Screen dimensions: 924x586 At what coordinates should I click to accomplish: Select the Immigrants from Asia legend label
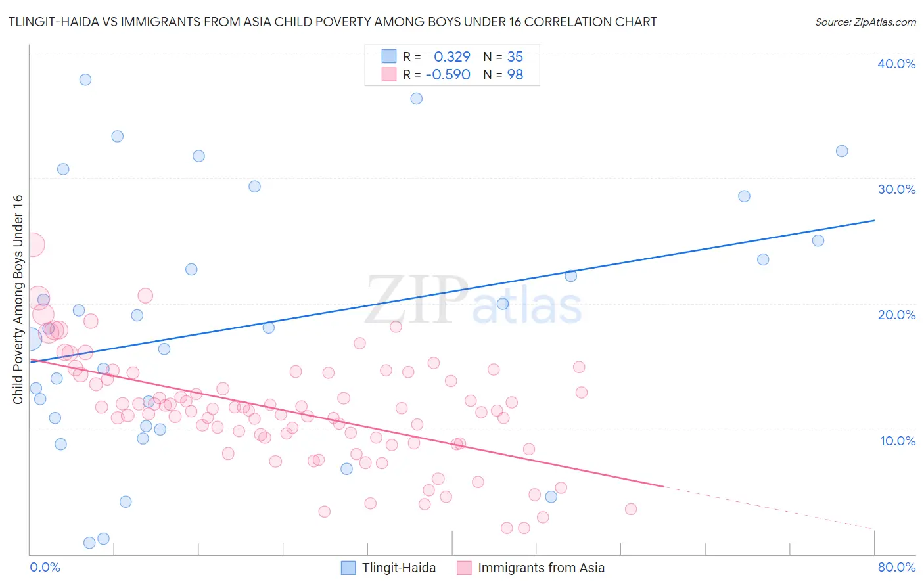541,568
